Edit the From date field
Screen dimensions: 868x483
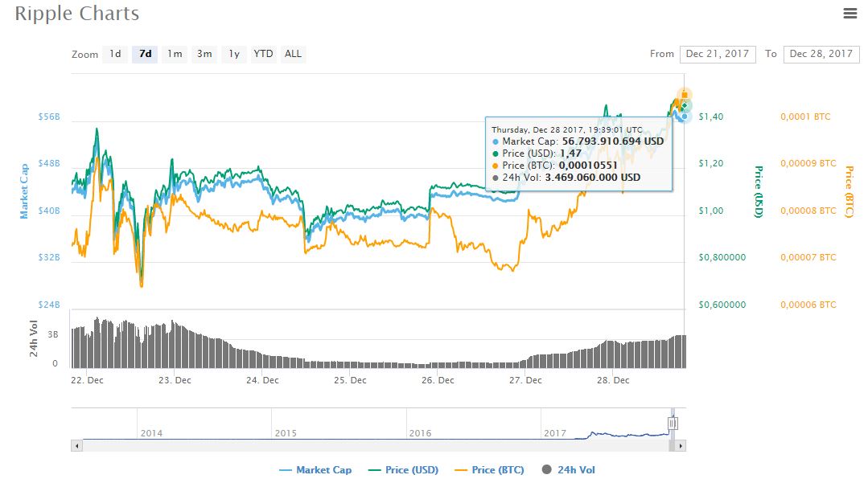[x=718, y=54]
